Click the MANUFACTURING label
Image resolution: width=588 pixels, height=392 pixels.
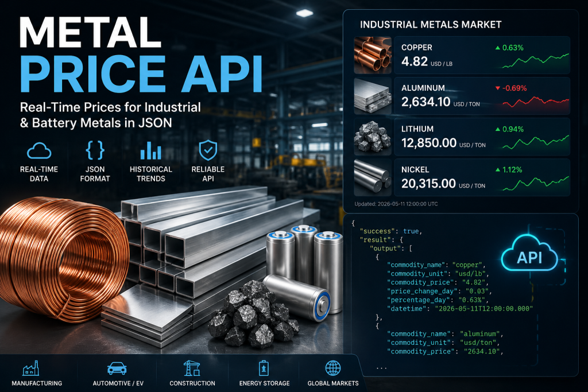pos(37,383)
